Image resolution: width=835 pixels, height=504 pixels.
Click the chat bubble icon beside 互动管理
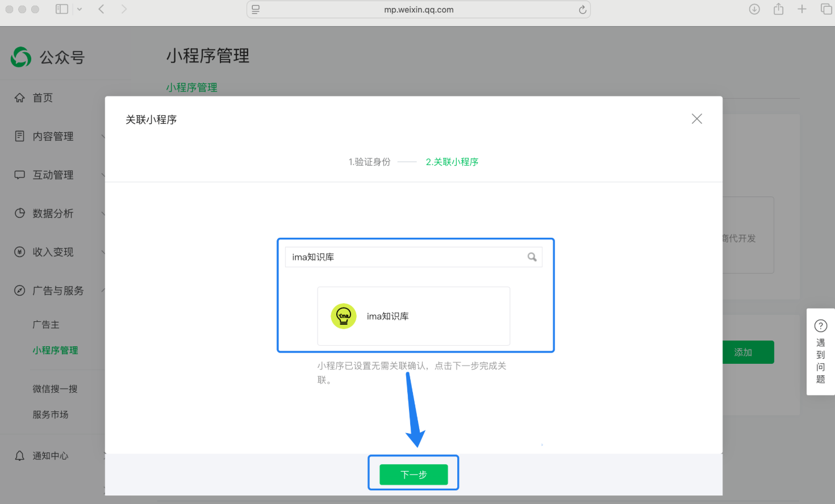click(x=20, y=175)
